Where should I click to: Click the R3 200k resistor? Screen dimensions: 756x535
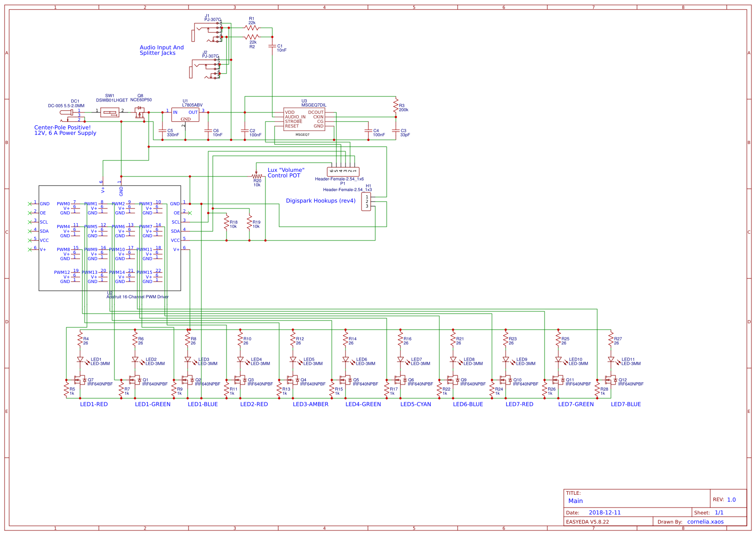coord(396,106)
